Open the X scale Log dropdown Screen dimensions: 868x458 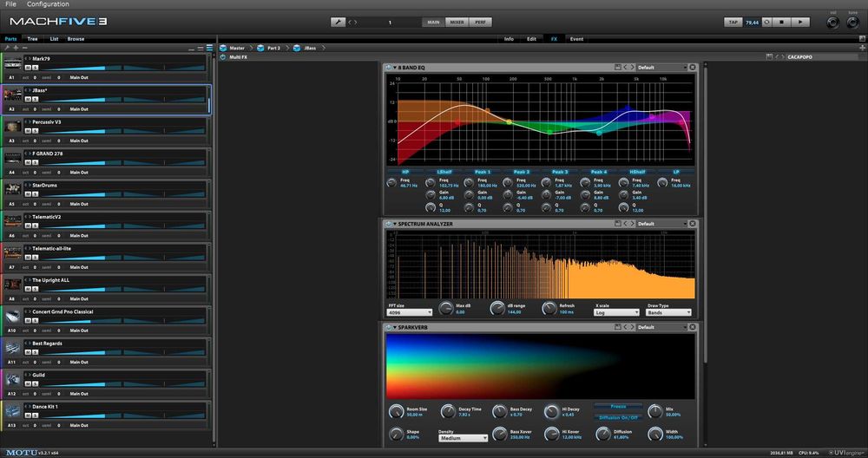pyautogui.click(x=616, y=312)
